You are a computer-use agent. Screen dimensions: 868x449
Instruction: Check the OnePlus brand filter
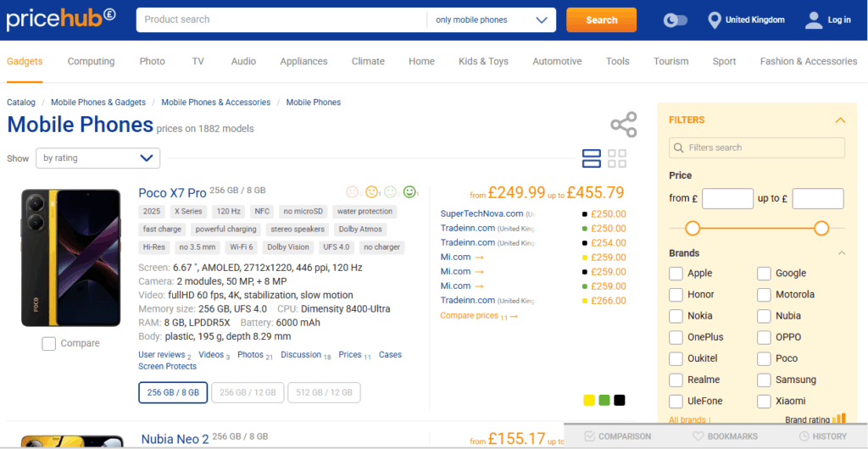[x=676, y=337]
